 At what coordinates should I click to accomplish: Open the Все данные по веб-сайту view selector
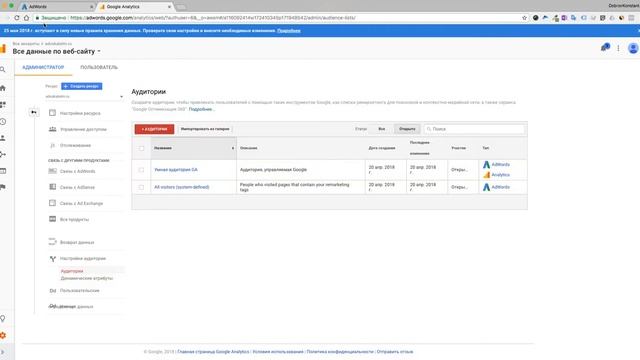pyautogui.click(x=56, y=51)
